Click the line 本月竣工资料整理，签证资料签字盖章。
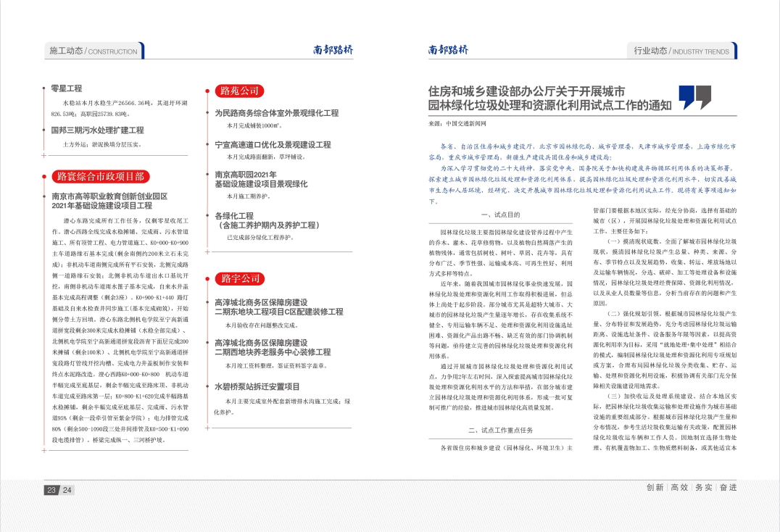This screenshot has height=532, width=780. click(275, 366)
